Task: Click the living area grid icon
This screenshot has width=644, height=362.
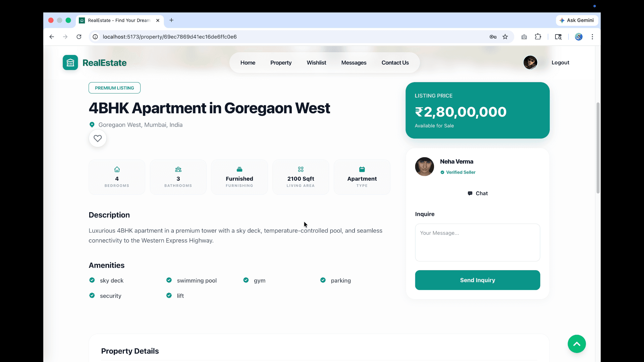Action: click(x=301, y=169)
